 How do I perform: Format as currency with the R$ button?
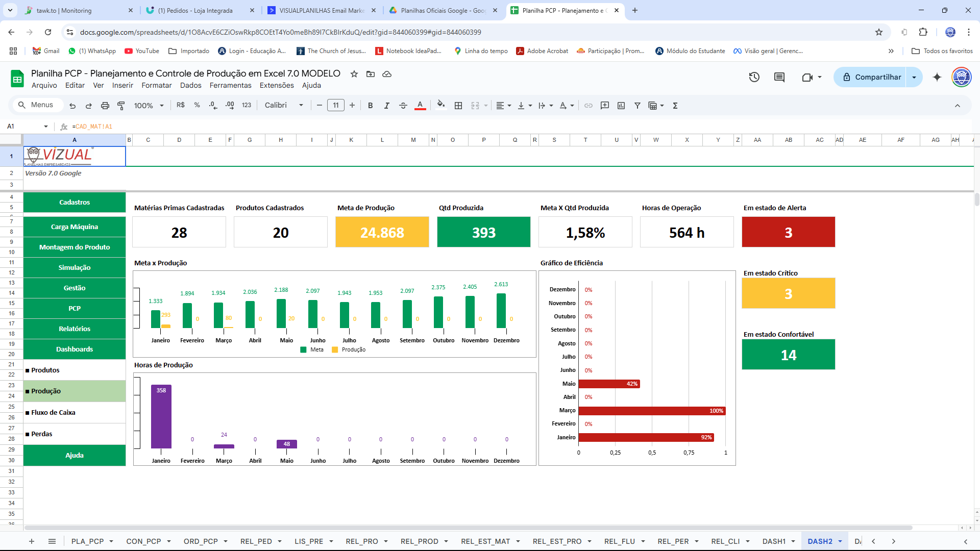[181, 105]
